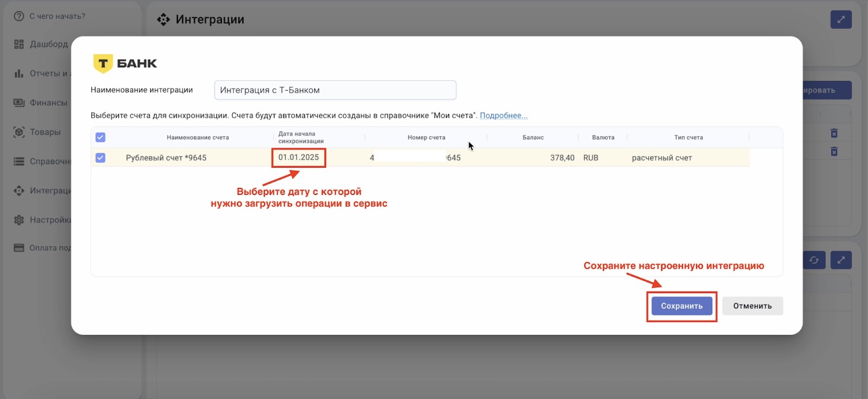
Task: Click the sync start date 01.01.2025
Action: pyautogui.click(x=298, y=157)
